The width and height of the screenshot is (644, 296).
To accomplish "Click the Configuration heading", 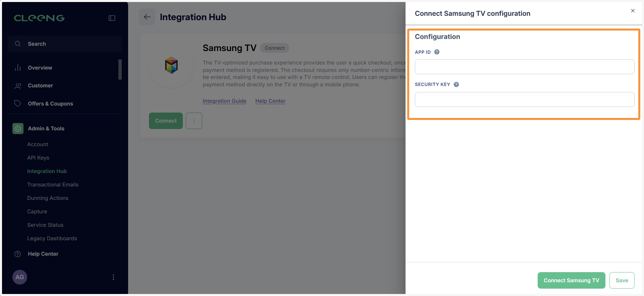I will tap(437, 37).
